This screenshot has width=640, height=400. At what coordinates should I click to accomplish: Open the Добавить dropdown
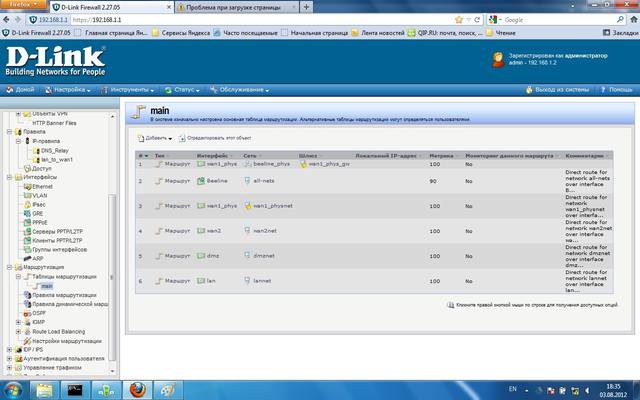tap(155, 138)
